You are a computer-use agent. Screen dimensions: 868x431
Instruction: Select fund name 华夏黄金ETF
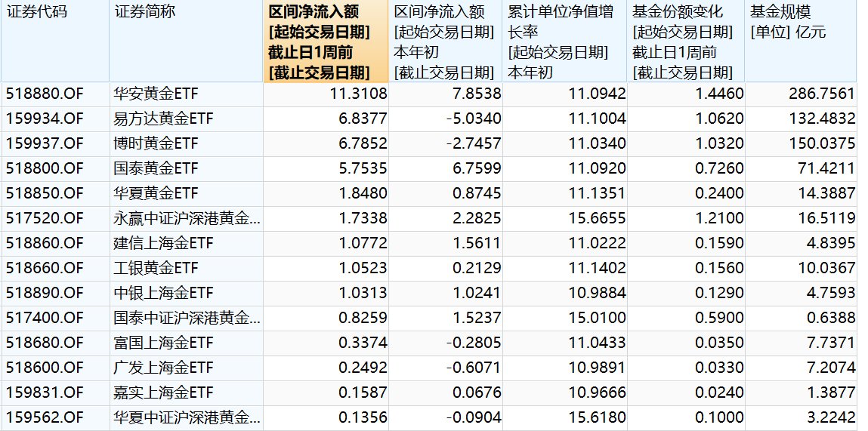156,193
